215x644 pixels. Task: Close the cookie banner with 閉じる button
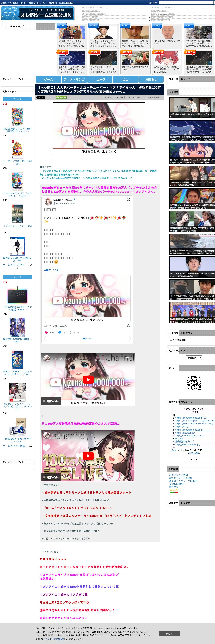pos(169,633)
